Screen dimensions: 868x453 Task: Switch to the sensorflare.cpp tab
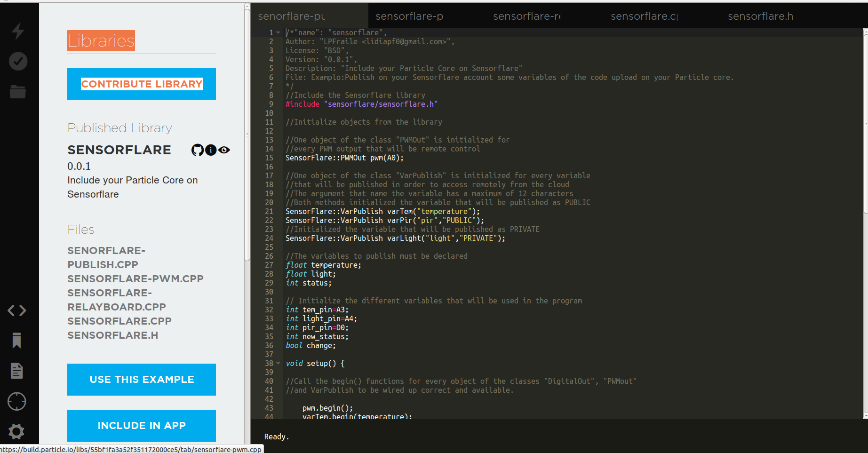tap(662, 16)
